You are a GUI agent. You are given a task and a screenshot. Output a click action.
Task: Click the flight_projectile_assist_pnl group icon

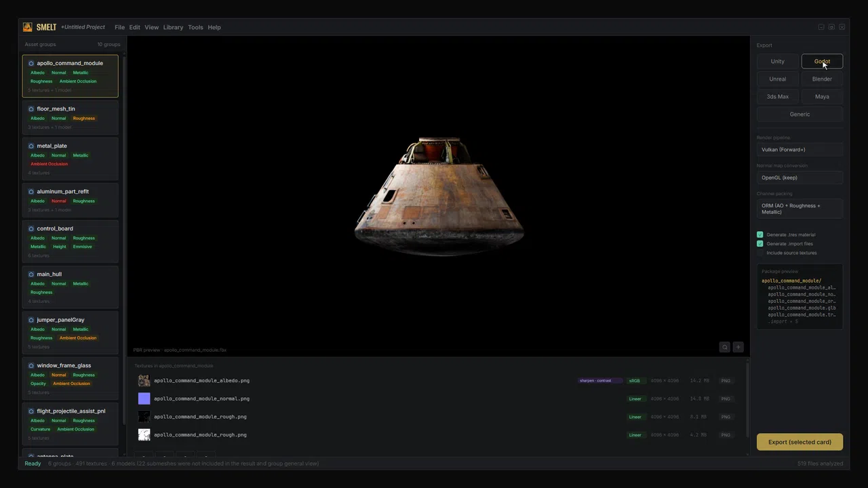[31, 411]
